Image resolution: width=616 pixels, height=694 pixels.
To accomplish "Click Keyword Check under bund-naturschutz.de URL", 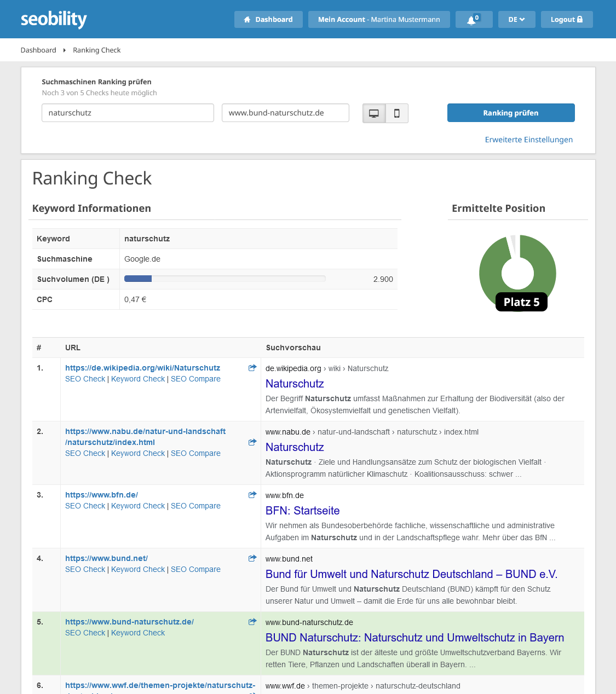I will pyautogui.click(x=138, y=633).
